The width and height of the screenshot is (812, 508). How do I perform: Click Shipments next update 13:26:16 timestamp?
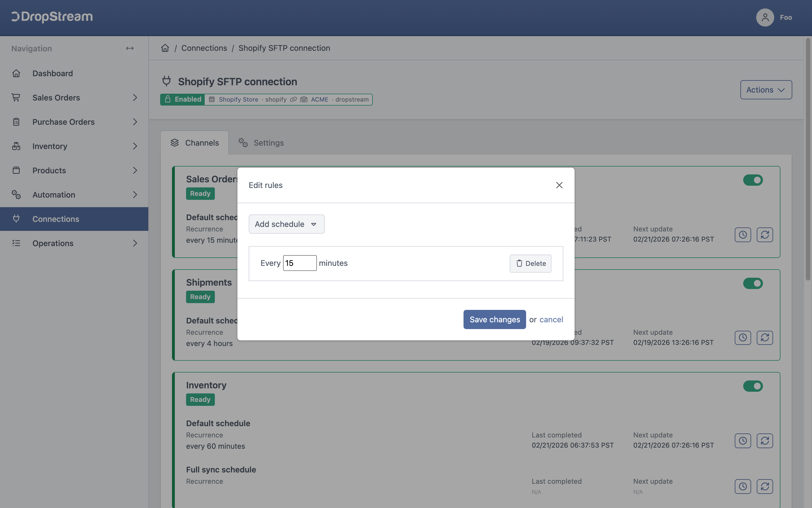(673, 342)
